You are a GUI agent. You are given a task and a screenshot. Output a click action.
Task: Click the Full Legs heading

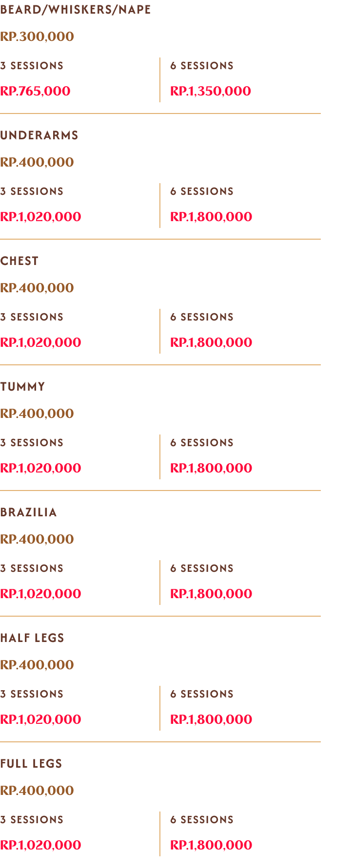[31, 764]
